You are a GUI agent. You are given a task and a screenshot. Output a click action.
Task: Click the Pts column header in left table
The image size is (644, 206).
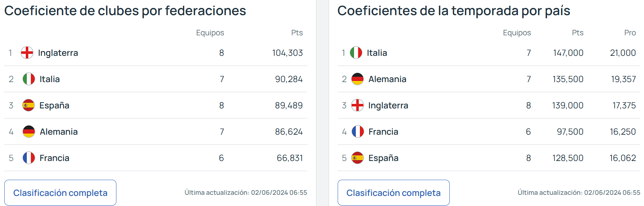coord(297,33)
